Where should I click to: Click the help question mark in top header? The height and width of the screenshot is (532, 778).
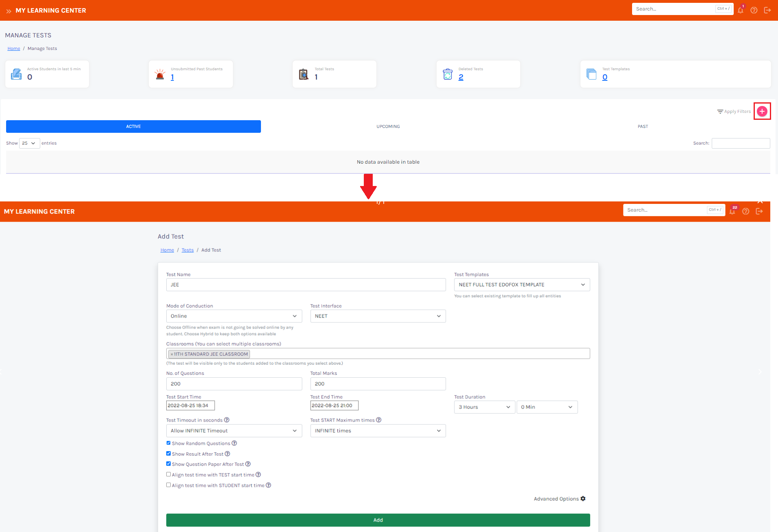coord(754,11)
